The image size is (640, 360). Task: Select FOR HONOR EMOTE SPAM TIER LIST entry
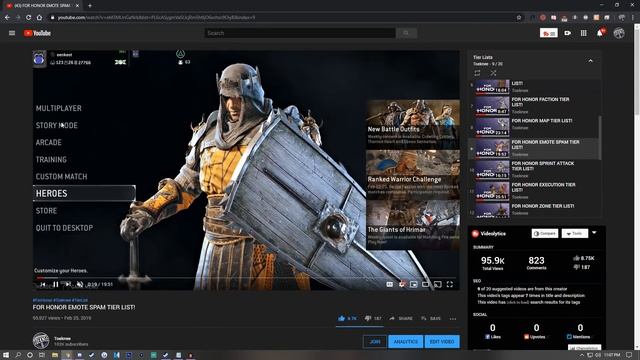(x=534, y=148)
